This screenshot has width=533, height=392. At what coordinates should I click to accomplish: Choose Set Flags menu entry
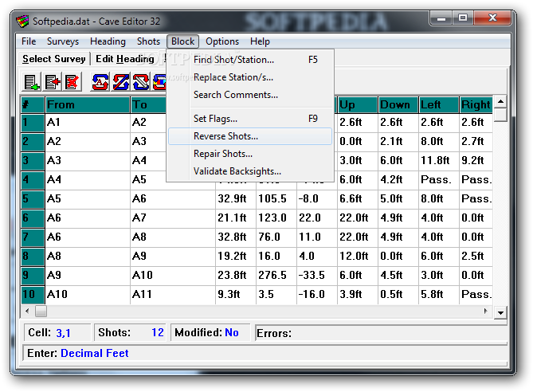tap(250, 119)
